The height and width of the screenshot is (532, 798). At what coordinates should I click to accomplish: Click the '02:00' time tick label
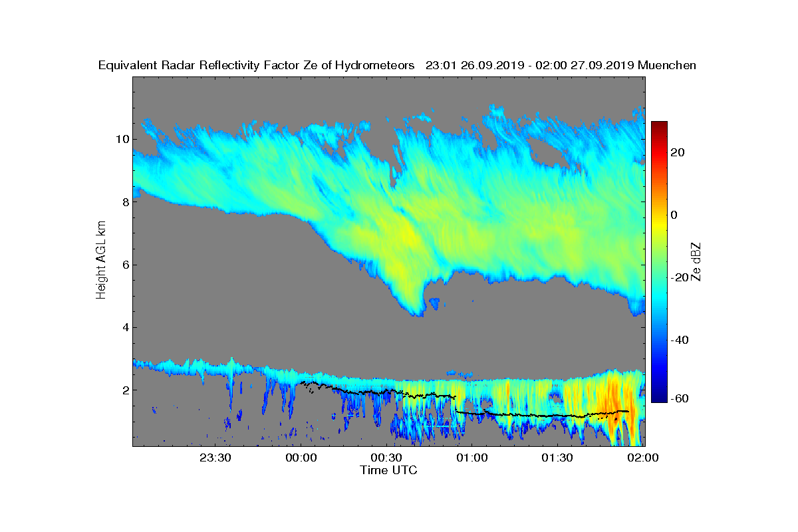pyautogui.click(x=642, y=458)
